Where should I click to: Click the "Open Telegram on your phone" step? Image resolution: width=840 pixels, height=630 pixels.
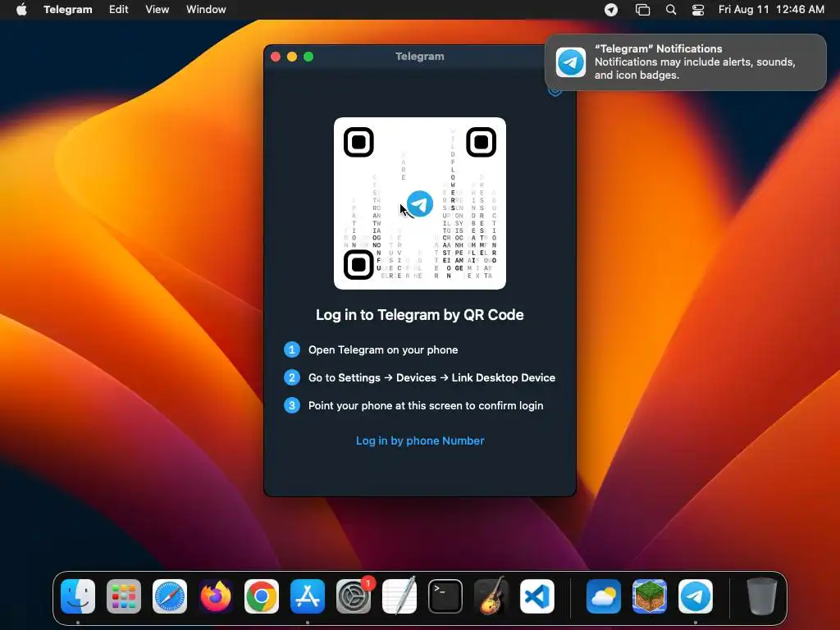point(383,349)
